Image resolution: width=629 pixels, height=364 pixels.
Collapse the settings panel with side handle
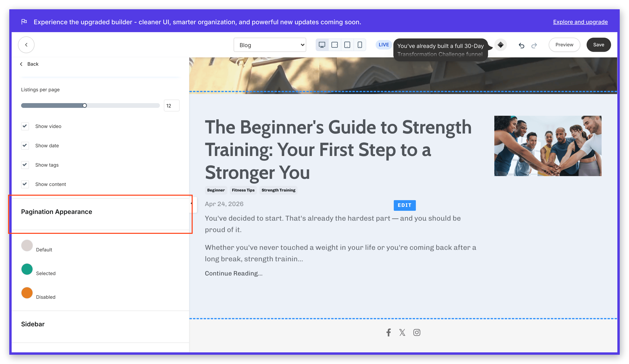193,204
